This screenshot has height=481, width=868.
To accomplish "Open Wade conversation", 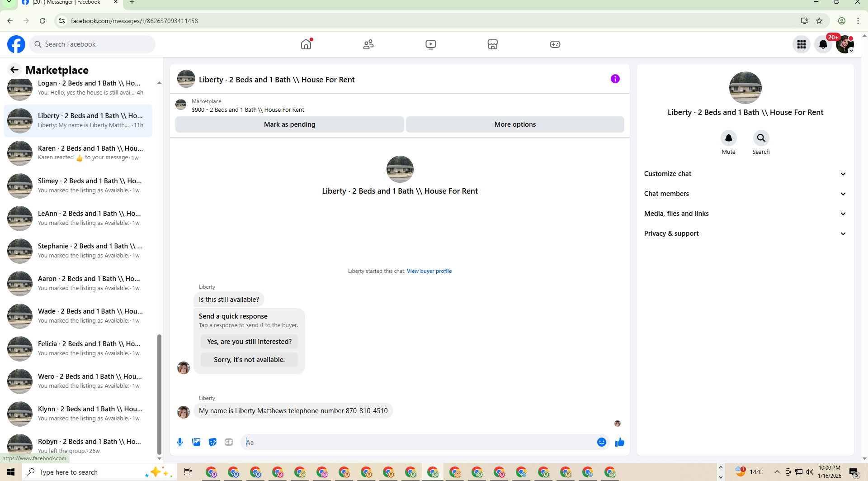I will [x=78, y=316].
